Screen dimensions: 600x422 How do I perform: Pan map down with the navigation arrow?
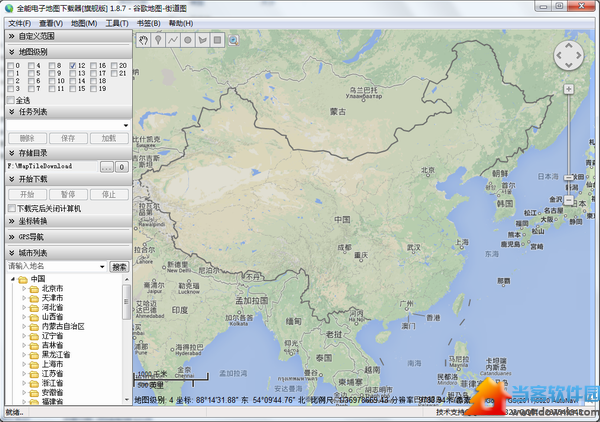pyautogui.click(x=569, y=65)
